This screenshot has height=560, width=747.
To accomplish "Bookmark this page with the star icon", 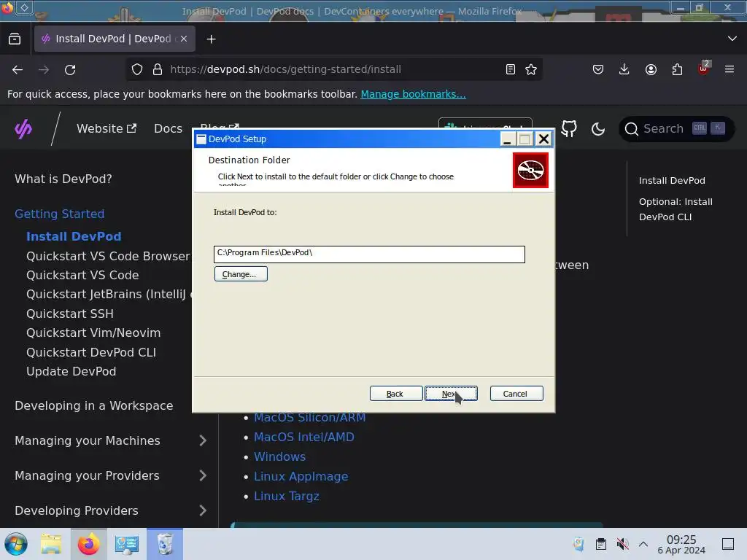I will (x=531, y=69).
